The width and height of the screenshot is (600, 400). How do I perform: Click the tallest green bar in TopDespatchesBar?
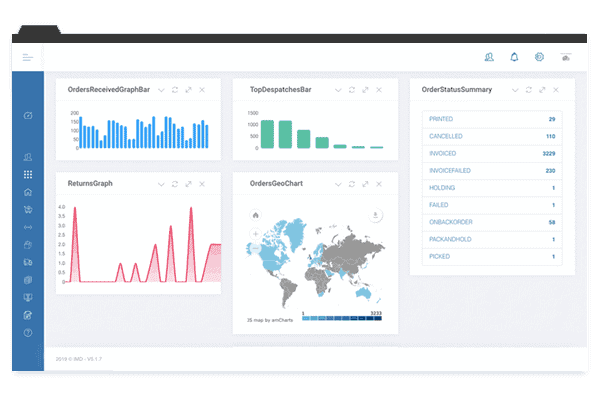[267, 134]
